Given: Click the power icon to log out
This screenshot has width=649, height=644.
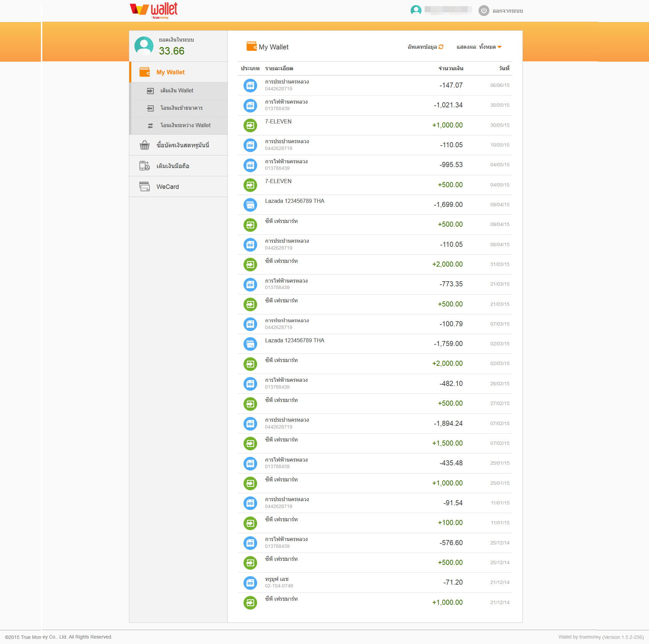Looking at the screenshot, I should click(484, 11).
